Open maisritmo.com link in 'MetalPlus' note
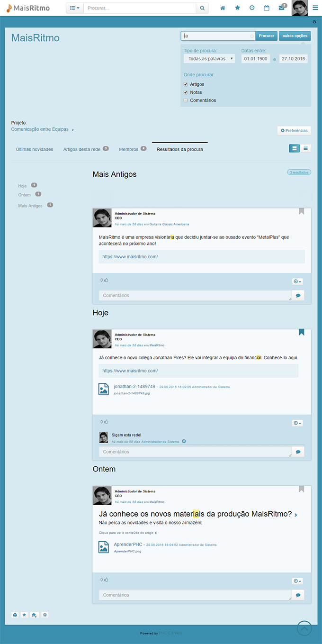 pyautogui.click(x=130, y=256)
